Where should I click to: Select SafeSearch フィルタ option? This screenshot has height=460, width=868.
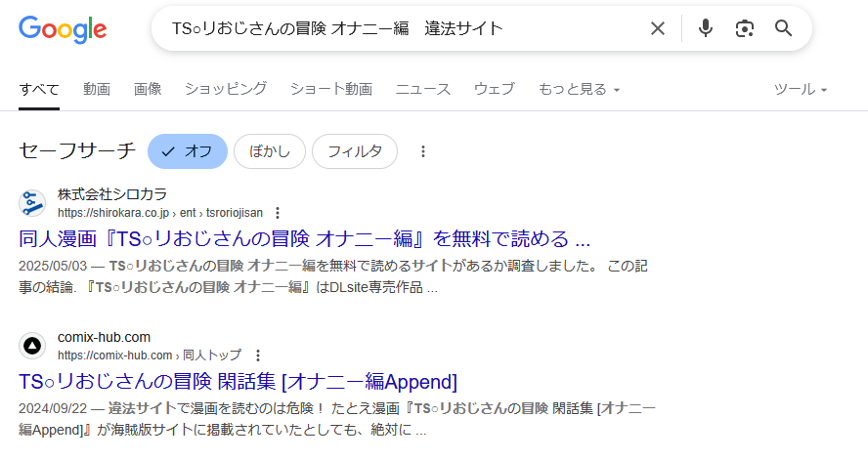pos(355,151)
